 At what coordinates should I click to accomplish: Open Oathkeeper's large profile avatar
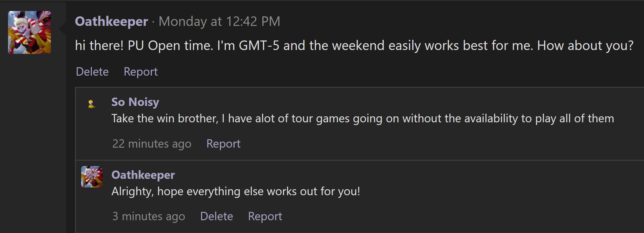click(x=29, y=32)
